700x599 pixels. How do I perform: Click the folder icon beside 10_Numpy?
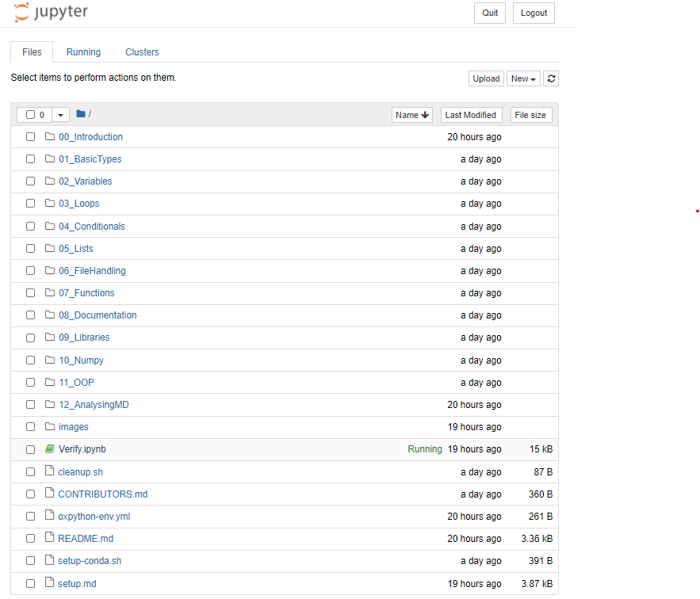pyautogui.click(x=50, y=359)
